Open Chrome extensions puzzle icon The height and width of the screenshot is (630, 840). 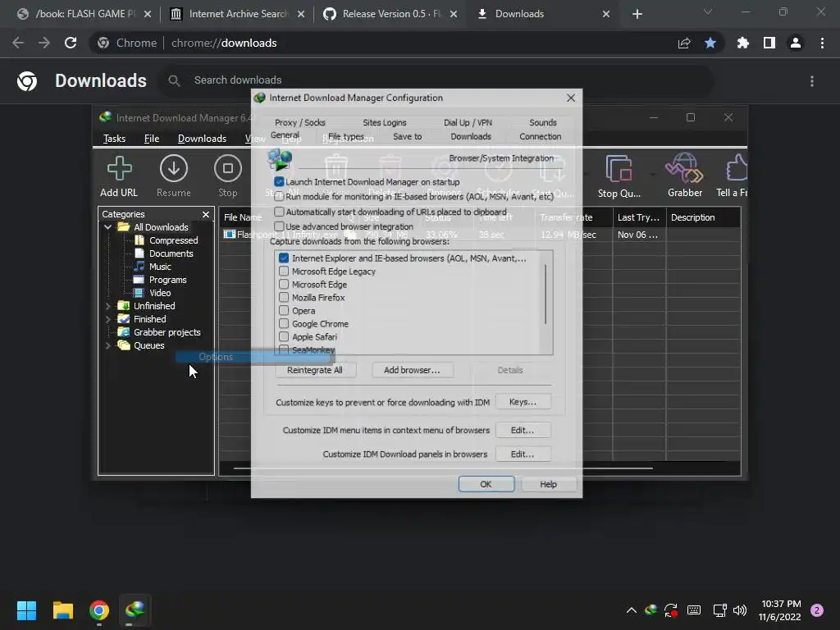(x=743, y=43)
